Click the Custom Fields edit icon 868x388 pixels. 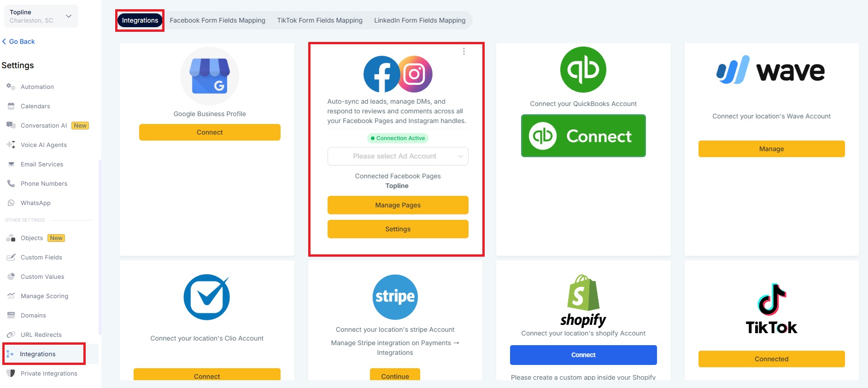click(11, 257)
